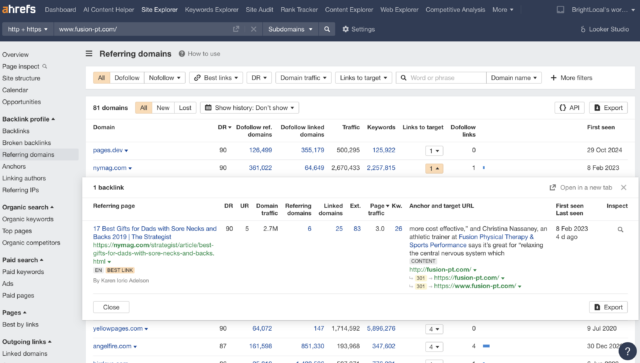Image resolution: width=640 pixels, height=363 pixels.
Task: Open the http + https protocol dropdown
Action: coord(27,29)
